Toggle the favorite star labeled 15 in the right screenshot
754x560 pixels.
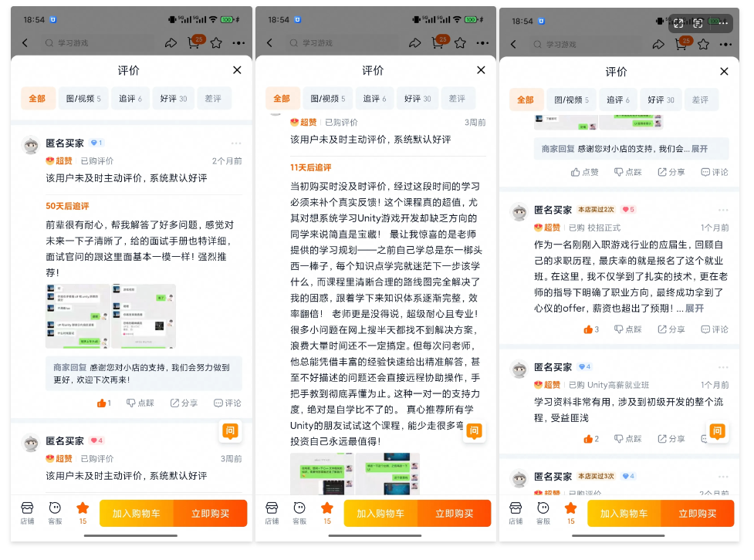[570, 512]
